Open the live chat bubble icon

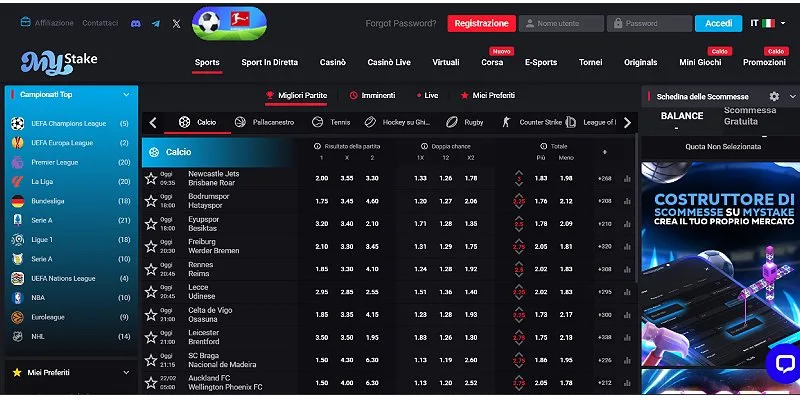(x=784, y=363)
